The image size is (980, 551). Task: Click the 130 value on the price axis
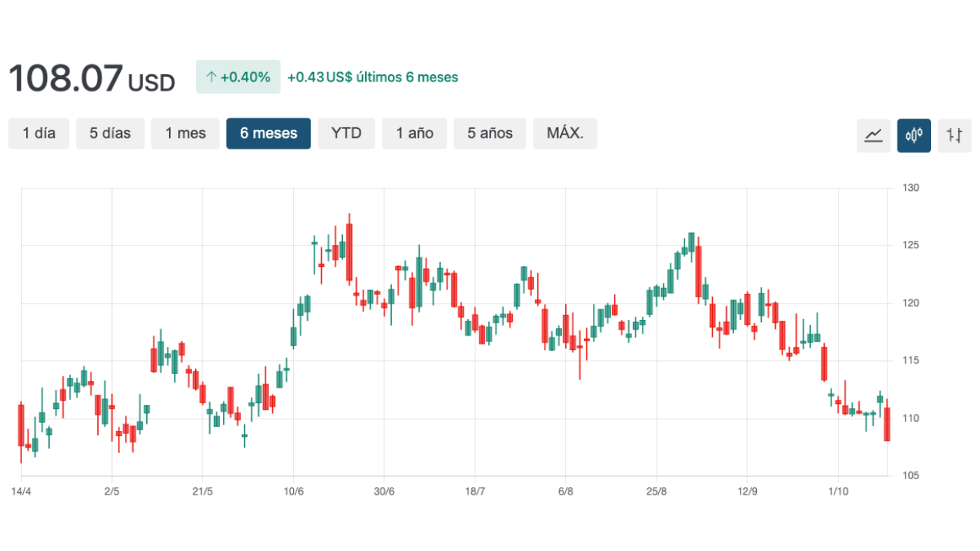tap(911, 189)
